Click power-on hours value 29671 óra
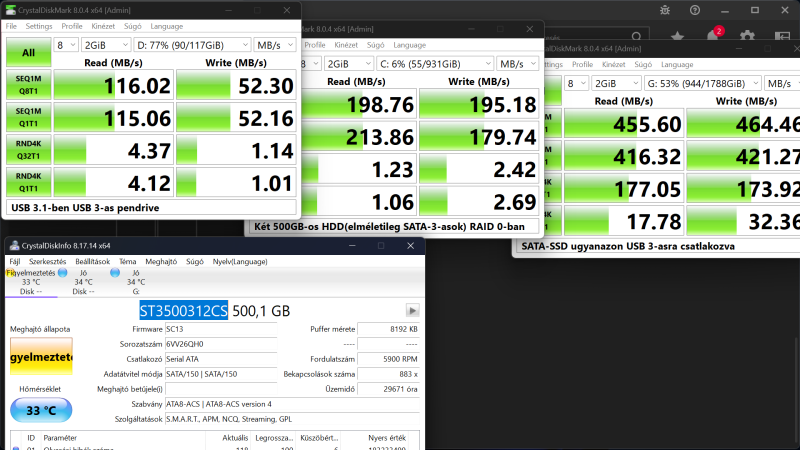The height and width of the screenshot is (450, 800). click(388, 389)
